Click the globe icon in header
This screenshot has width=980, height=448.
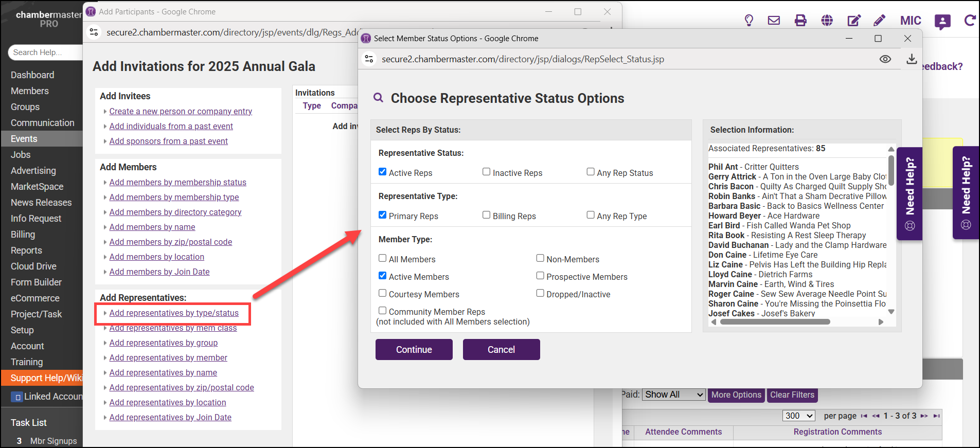(x=827, y=21)
